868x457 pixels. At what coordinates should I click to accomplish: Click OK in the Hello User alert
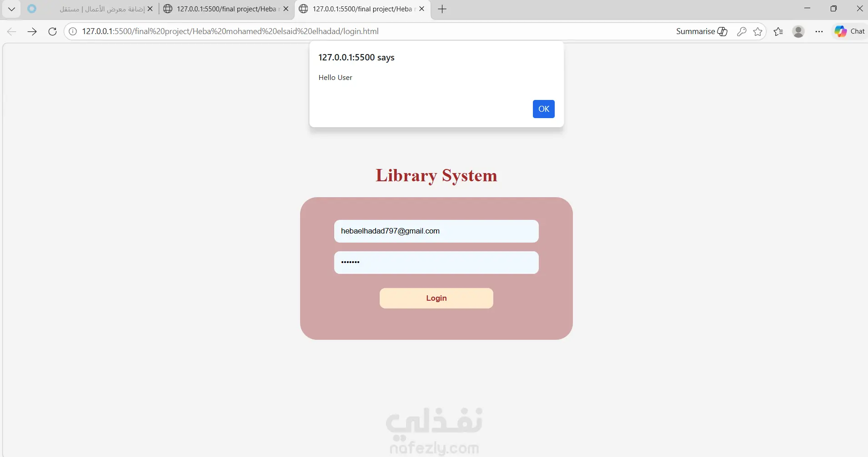[x=543, y=109]
